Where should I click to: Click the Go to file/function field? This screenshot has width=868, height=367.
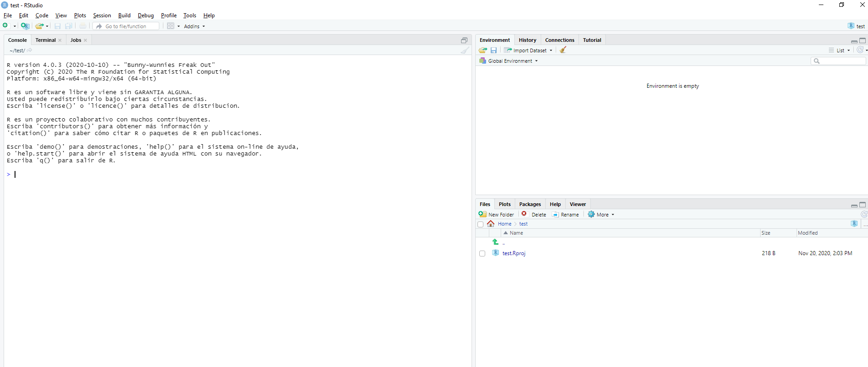coord(130,26)
